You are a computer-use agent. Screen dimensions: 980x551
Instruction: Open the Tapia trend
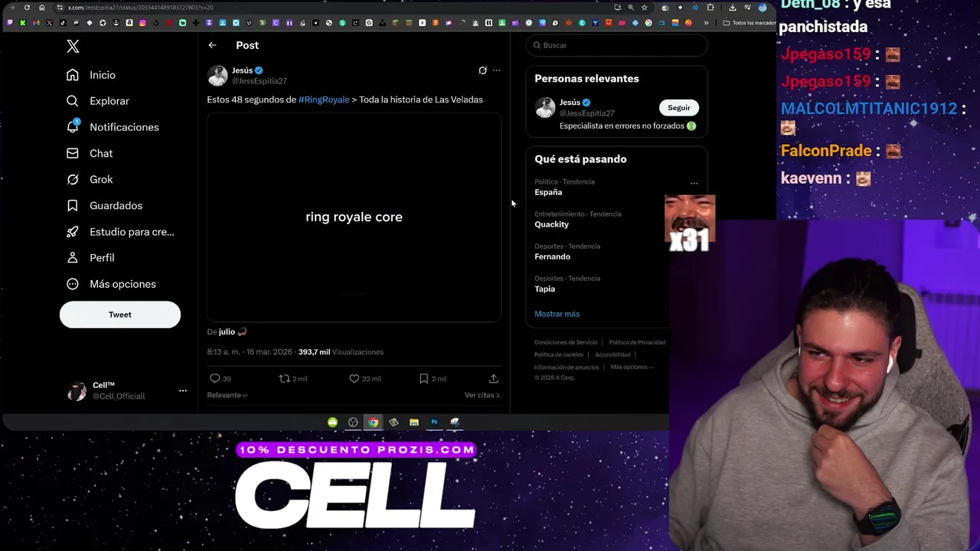(544, 289)
